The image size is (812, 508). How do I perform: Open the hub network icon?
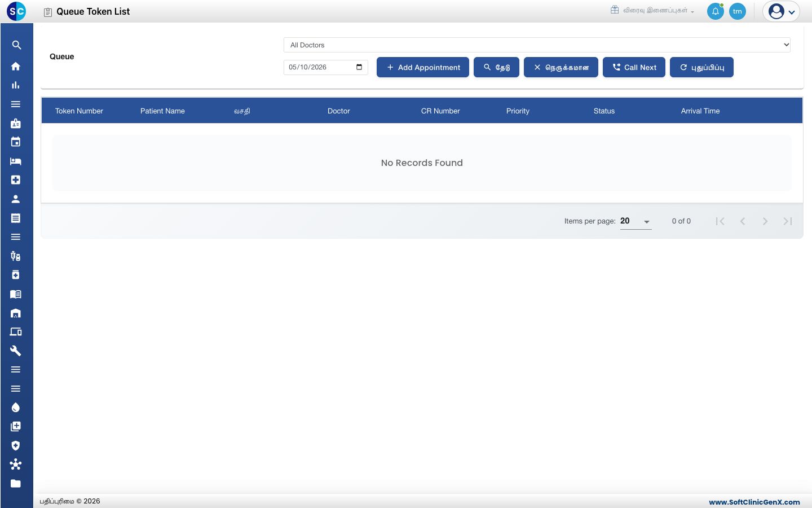click(16, 465)
